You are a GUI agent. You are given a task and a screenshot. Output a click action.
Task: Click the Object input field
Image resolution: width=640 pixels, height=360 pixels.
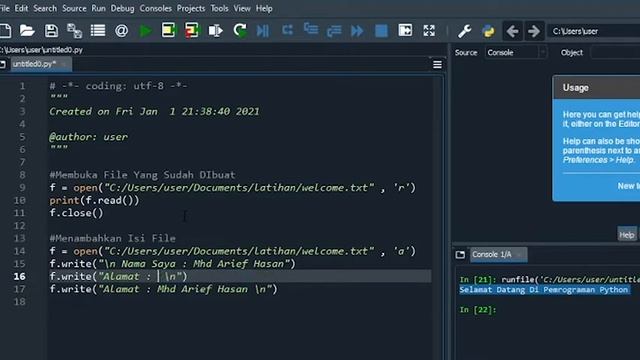click(x=615, y=52)
